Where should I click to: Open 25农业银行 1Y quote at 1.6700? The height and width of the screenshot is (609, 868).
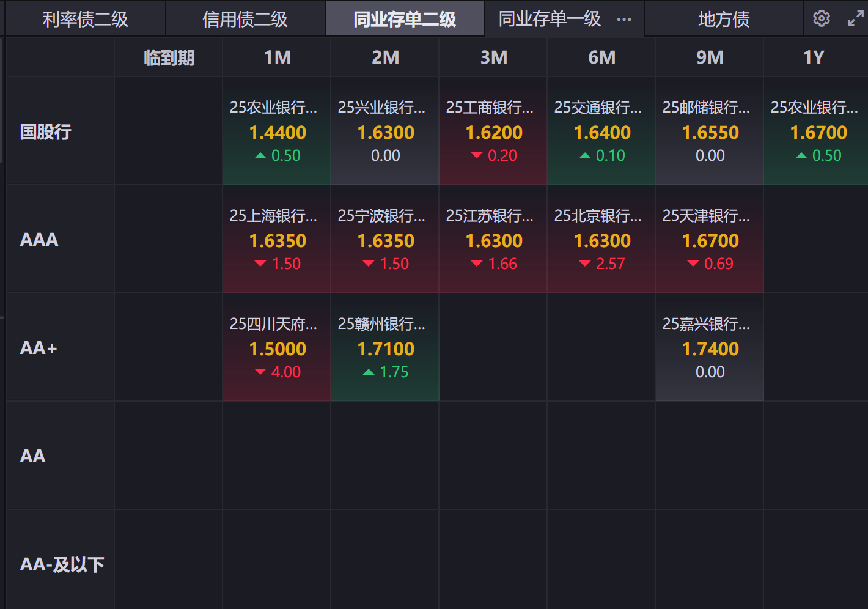click(x=815, y=131)
